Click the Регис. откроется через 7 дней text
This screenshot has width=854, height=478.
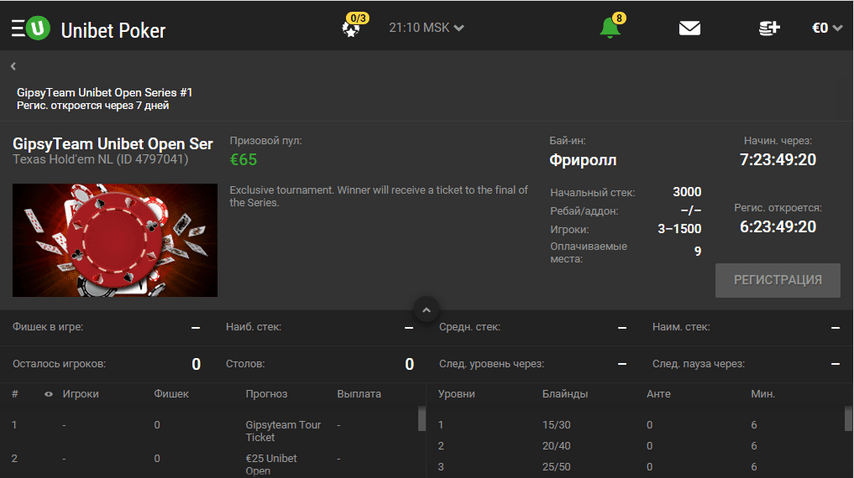pyautogui.click(x=93, y=106)
